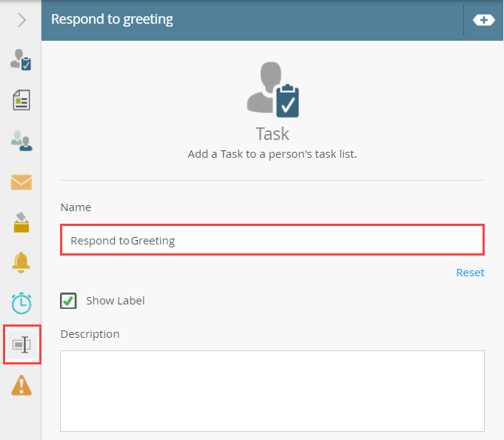This screenshot has width=504, height=440.
Task: Click the 'Description' field label
Action: pos(90,334)
